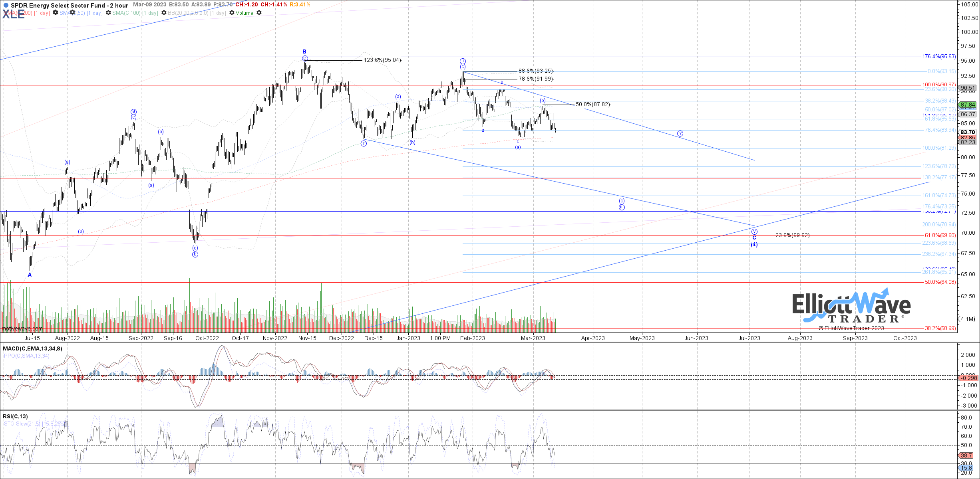Click the 83.70 current price axis tag
980x479 pixels.
coord(967,132)
